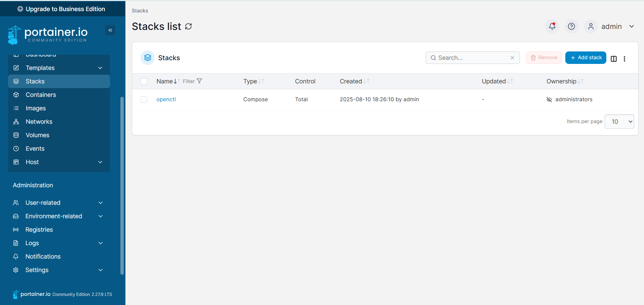This screenshot has height=305, width=644.
Task: Refresh the Stacks list
Action: (188, 26)
